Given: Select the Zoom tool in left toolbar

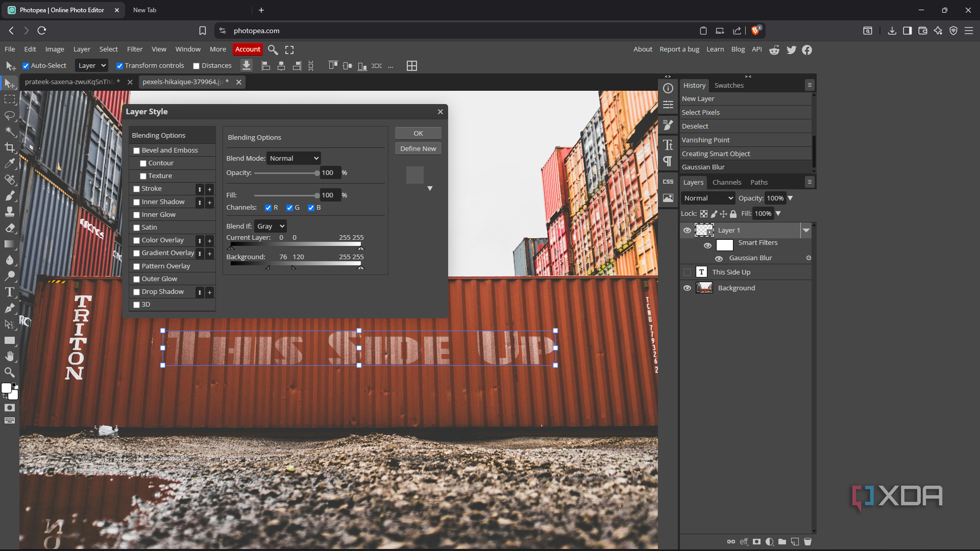Looking at the screenshot, I should pos(10,372).
